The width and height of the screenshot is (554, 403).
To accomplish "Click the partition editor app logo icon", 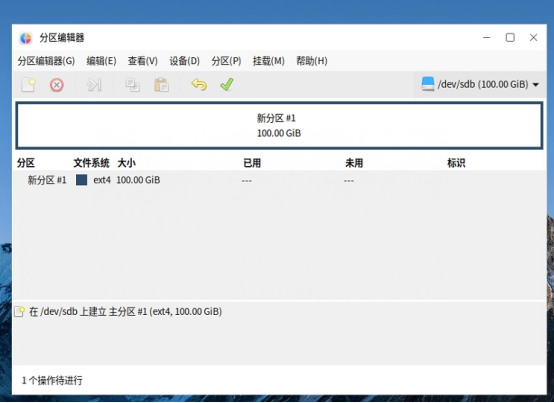I will pos(26,38).
